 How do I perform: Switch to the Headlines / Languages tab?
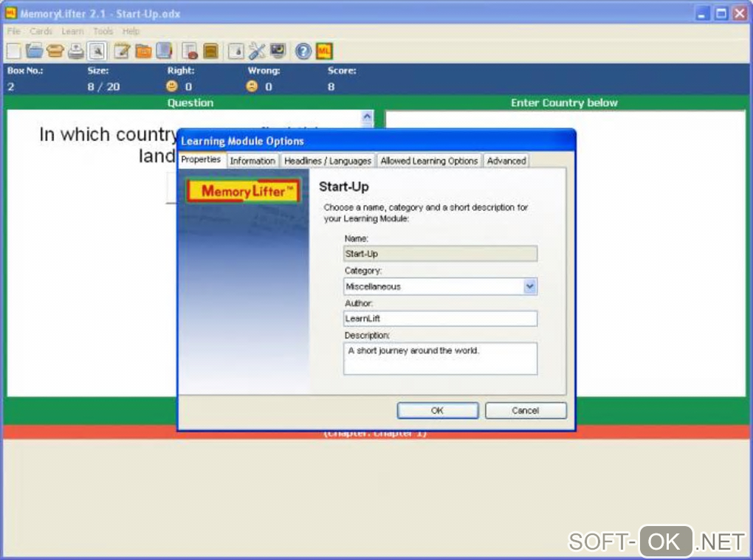click(328, 161)
